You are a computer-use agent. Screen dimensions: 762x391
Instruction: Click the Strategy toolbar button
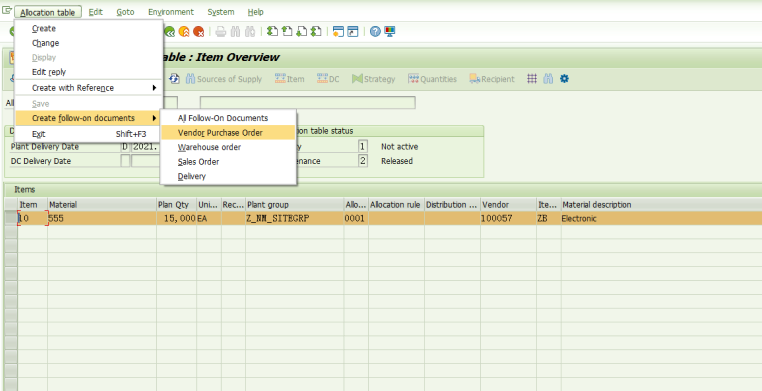click(x=374, y=79)
